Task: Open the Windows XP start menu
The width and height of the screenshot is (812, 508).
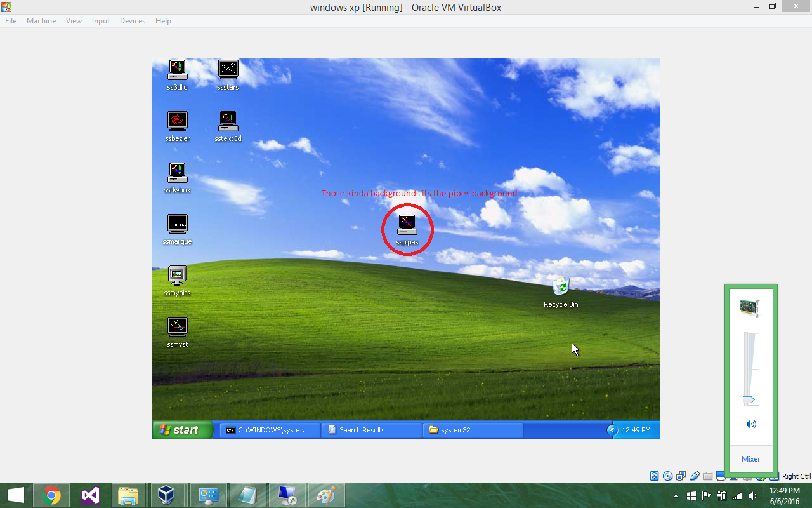Action: pos(183,430)
